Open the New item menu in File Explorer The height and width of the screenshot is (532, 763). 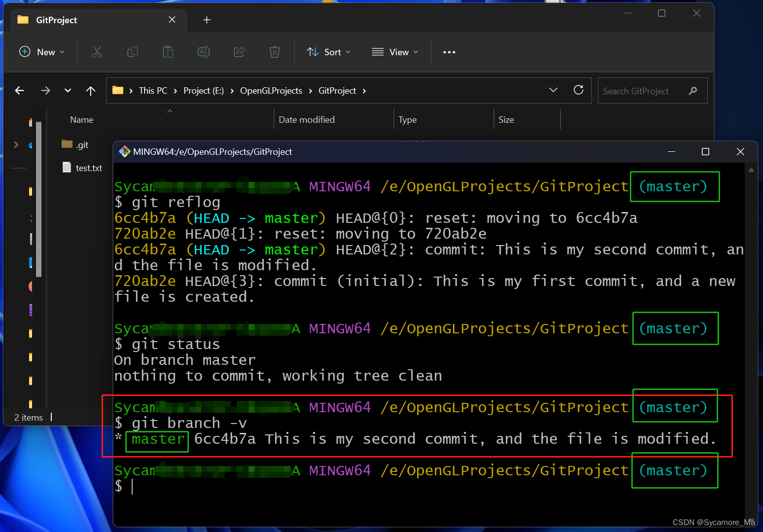42,52
